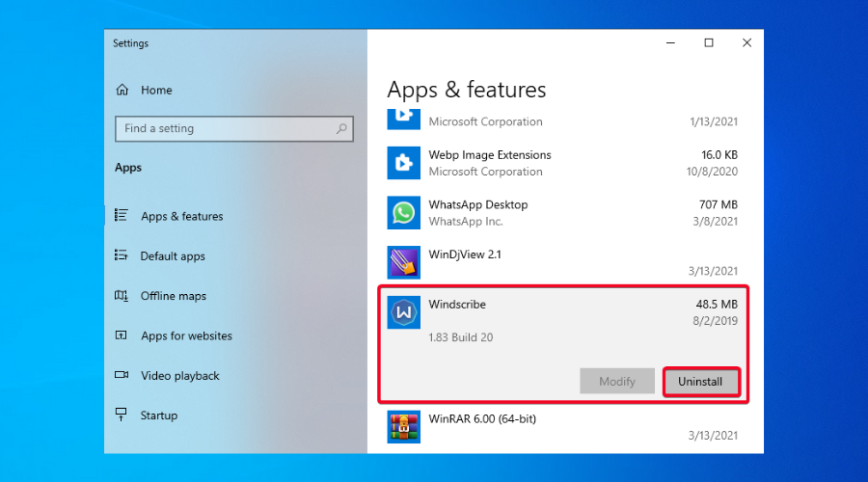Click the Startup icon

pyautogui.click(x=121, y=415)
